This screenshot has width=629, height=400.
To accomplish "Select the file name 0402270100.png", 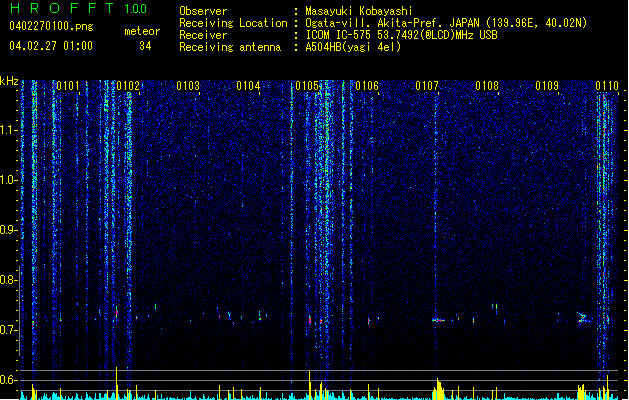I will pos(51,26).
